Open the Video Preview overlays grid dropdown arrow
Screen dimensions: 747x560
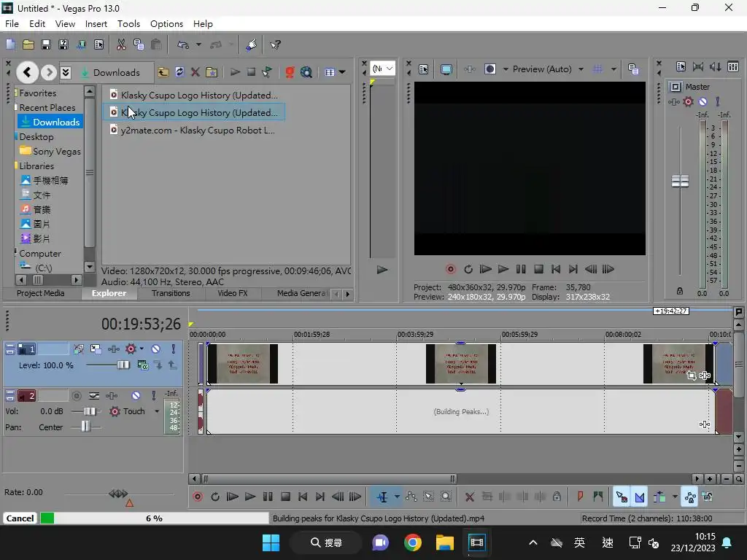614,69
